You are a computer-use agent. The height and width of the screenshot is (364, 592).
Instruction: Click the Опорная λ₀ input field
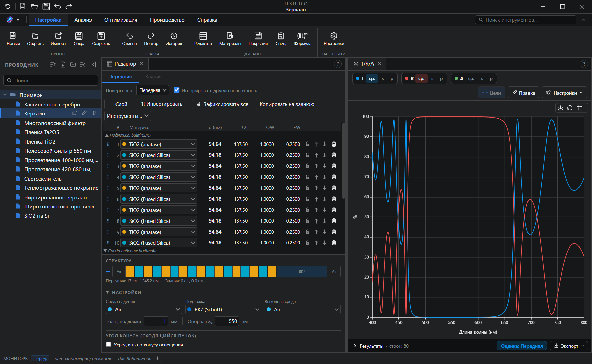pos(227,321)
